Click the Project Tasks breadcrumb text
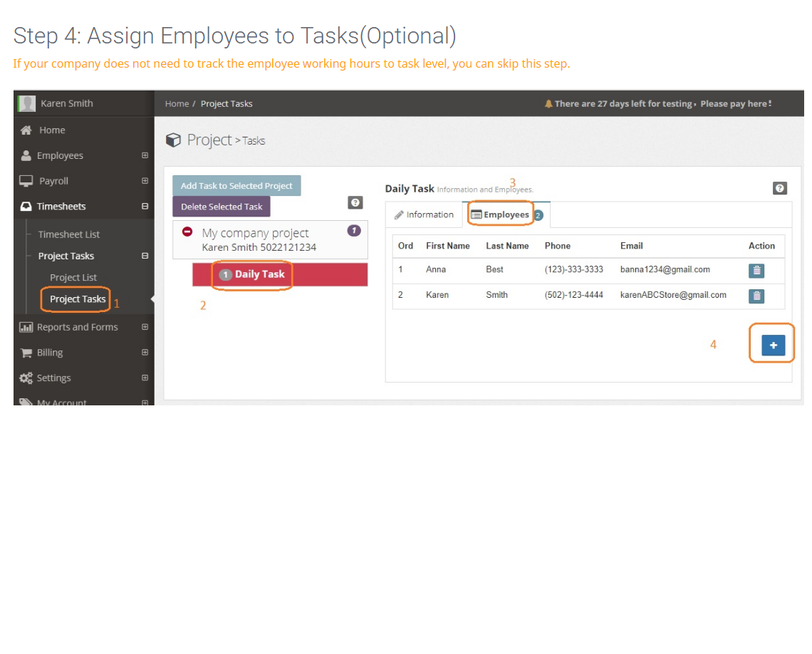812x654 pixels. coord(227,103)
